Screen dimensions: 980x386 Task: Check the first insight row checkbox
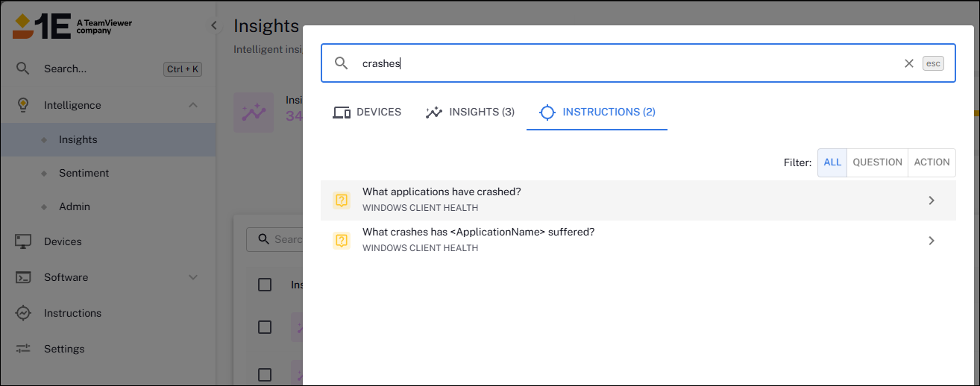[x=265, y=327]
